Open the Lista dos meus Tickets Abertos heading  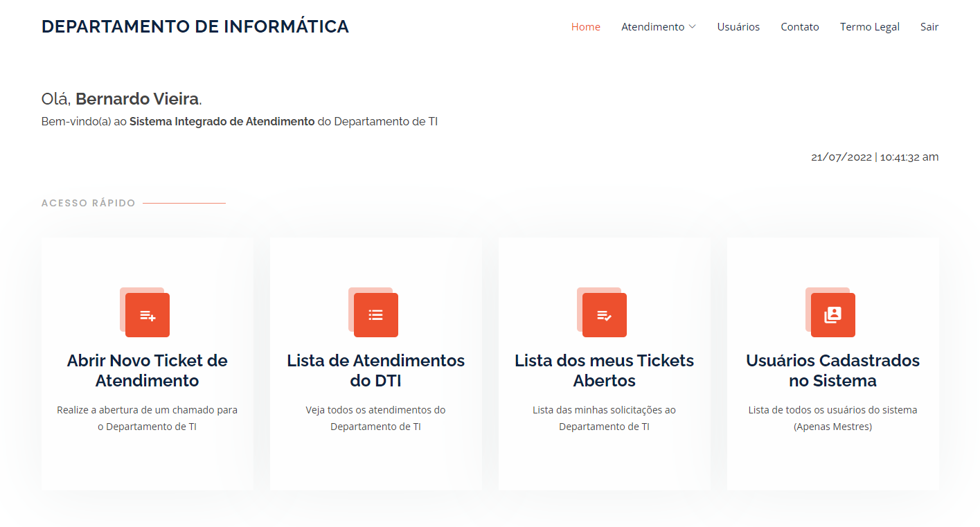click(x=605, y=370)
